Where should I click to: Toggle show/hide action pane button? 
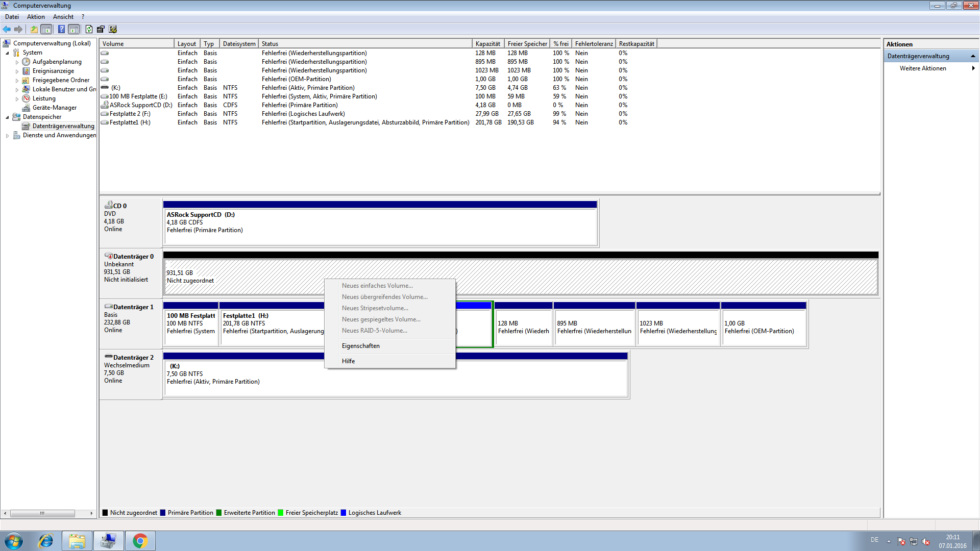74,29
